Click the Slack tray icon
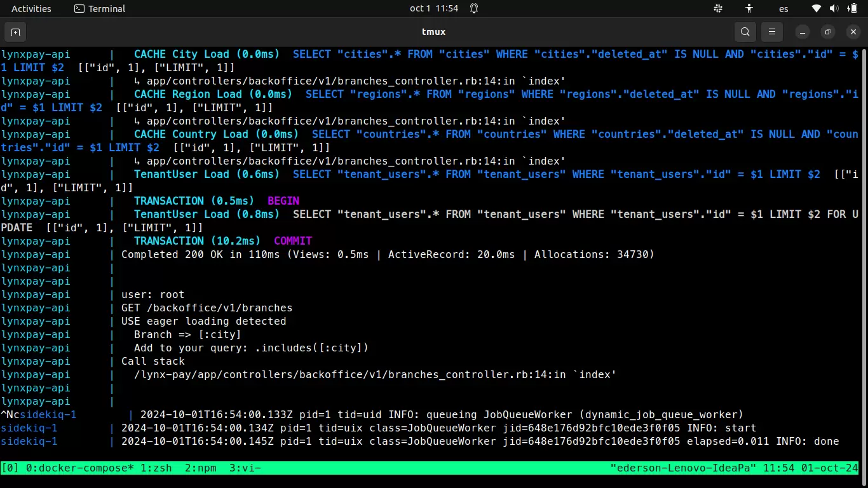 pyautogui.click(x=718, y=8)
